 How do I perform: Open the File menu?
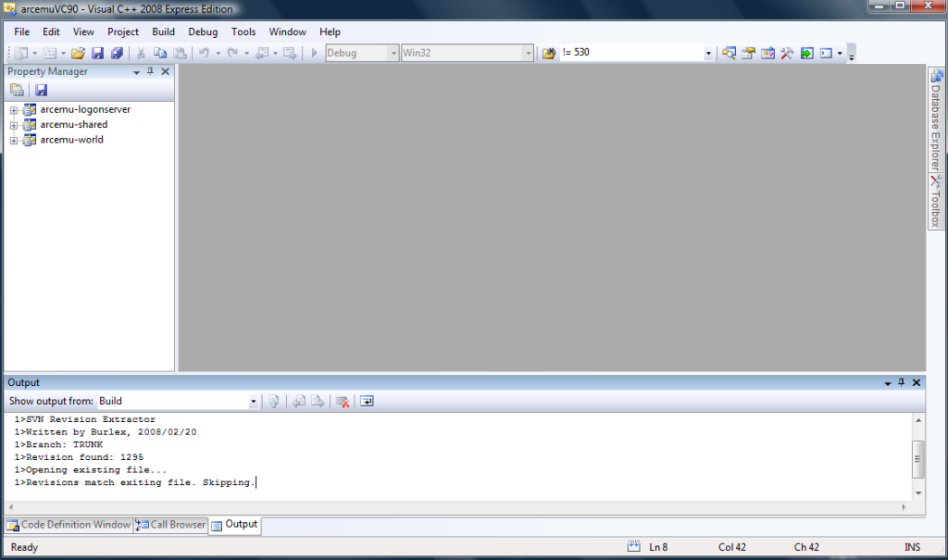(22, 32)
